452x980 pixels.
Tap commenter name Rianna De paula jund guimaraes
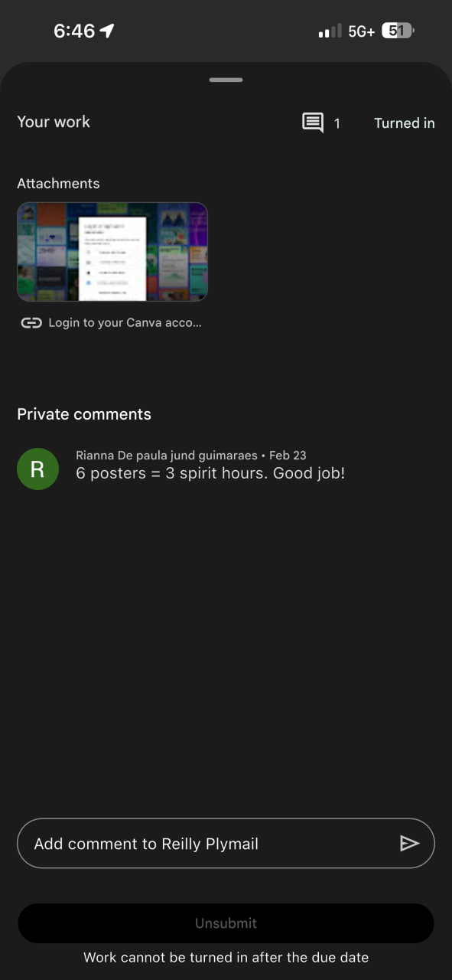pos(167,455)
